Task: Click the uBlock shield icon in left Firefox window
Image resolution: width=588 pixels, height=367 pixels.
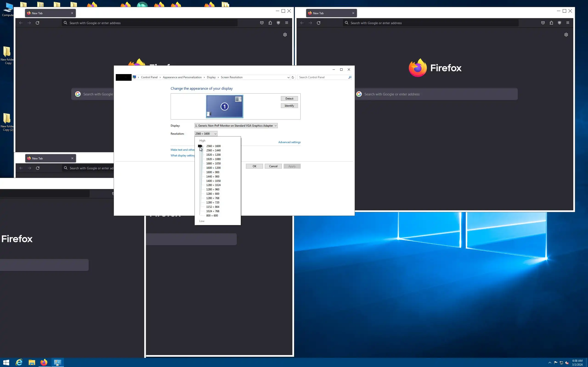Action: click(x=278, y=23)
